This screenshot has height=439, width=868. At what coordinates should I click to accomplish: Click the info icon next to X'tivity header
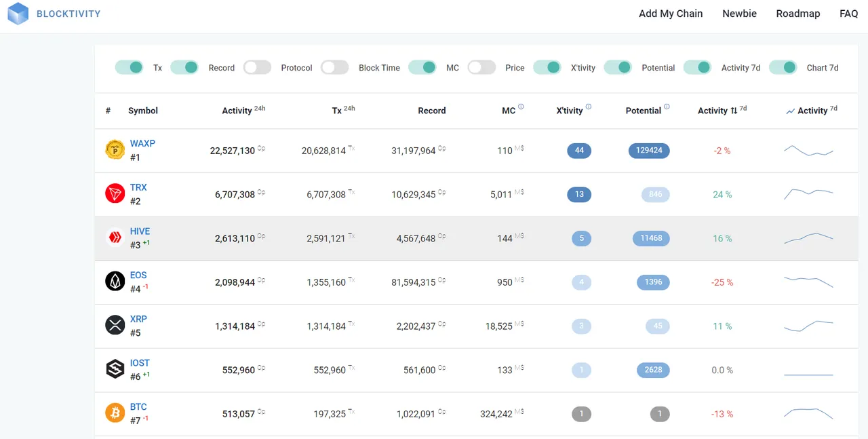point(588,107)
